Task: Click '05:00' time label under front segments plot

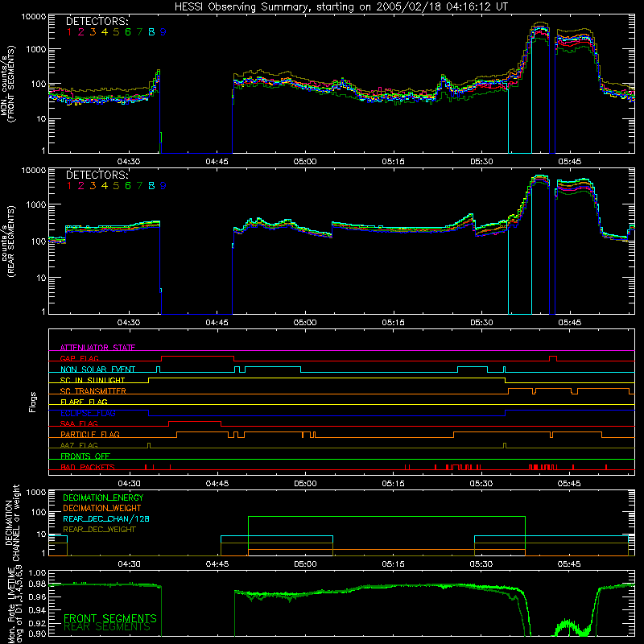Action: [305, 162]
